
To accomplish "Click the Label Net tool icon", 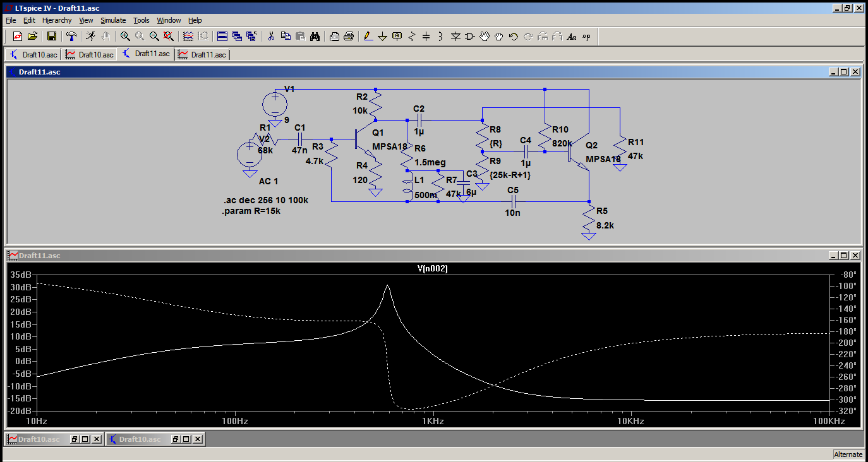I will pos(397,37).
